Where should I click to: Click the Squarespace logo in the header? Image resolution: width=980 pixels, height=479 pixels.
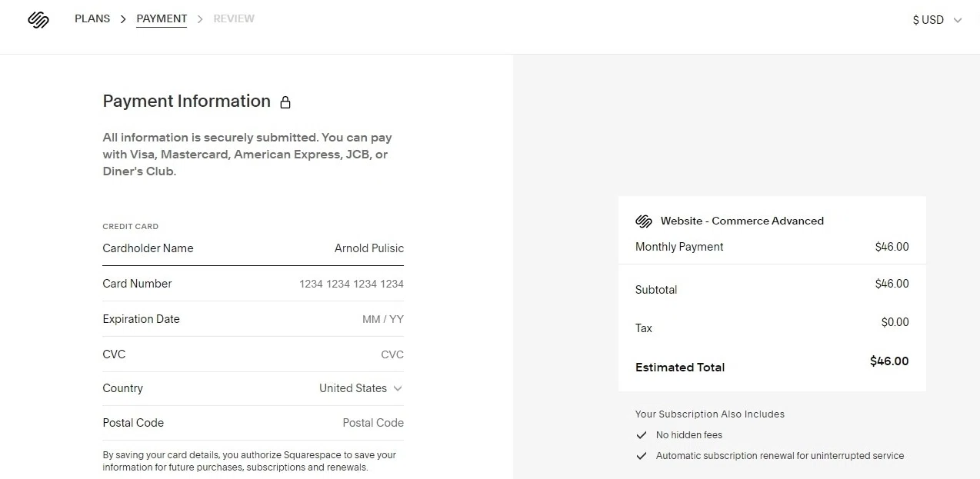[x=38, y=20]
